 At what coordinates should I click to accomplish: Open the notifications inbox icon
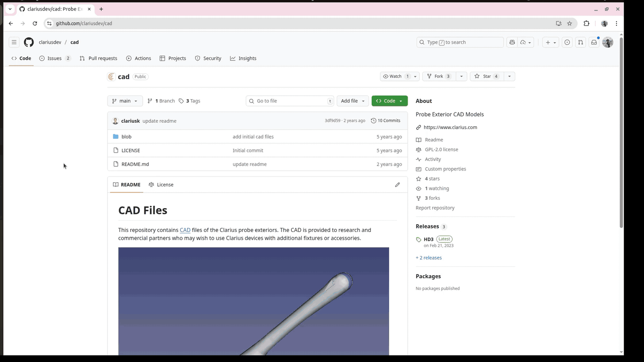pos(594,42)
